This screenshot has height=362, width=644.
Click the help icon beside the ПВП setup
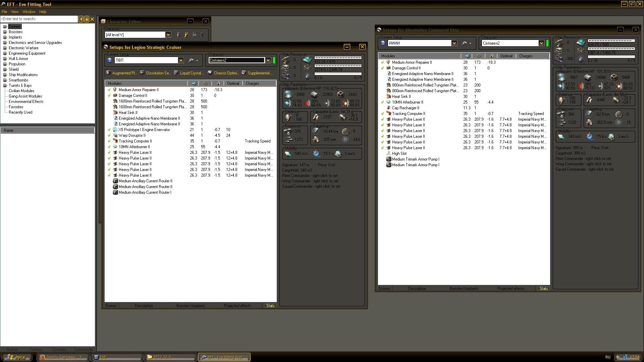click(109, 60)
